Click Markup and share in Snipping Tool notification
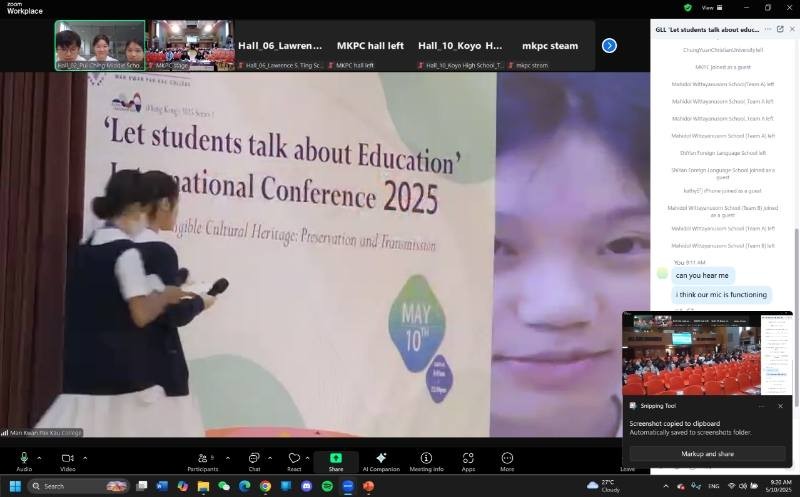800x497 pixels. click(x=707, y=454)
